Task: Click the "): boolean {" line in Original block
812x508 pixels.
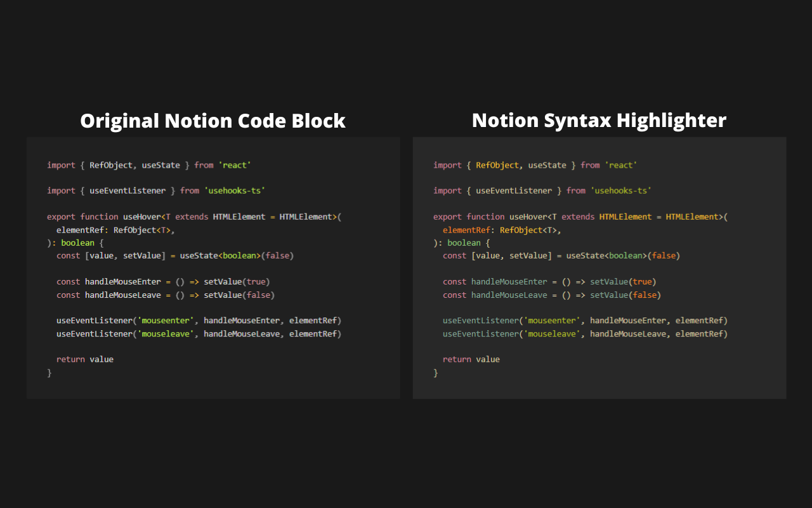Action: click(x=75, y=243)
